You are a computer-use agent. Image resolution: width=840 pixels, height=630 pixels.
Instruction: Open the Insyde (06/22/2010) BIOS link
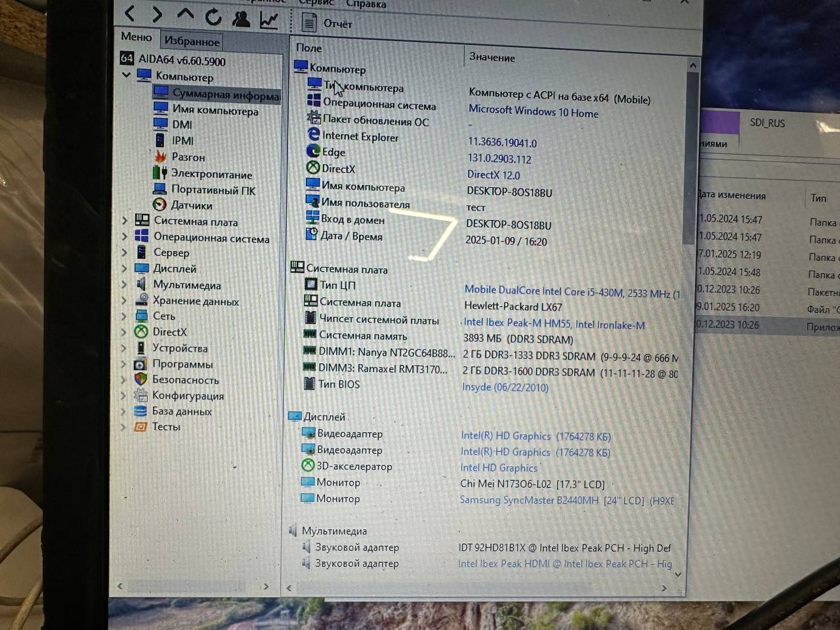505,387
